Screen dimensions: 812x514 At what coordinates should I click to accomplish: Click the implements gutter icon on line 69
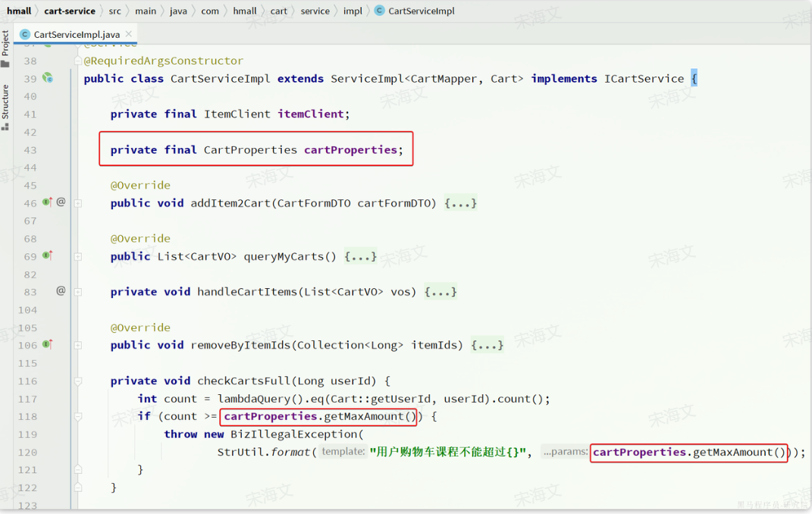[x=47, y=255]
